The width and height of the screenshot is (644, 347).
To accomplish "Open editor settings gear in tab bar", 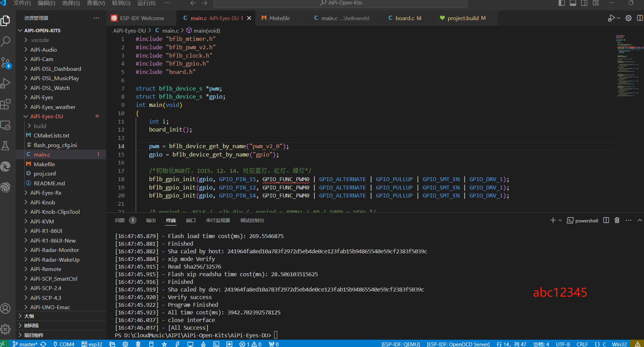I will coord(628,18).
